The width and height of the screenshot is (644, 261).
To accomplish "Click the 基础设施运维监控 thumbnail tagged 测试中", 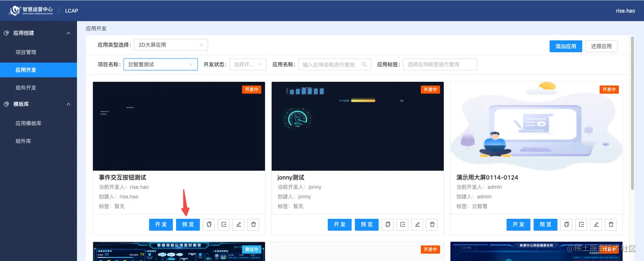I will (x=179, y=251).
